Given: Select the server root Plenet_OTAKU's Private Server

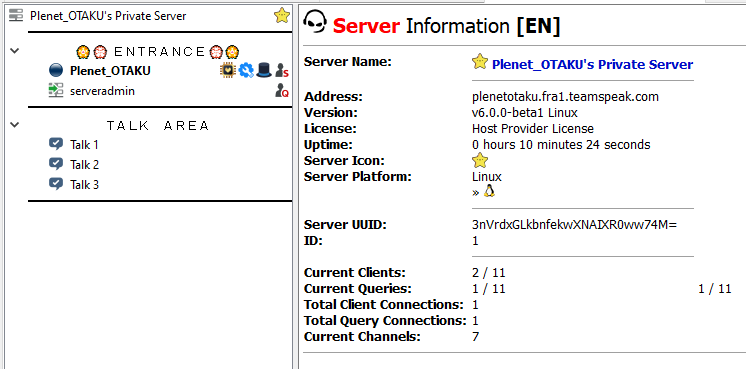Looking at the screenshot, I should tap(108, 16).
